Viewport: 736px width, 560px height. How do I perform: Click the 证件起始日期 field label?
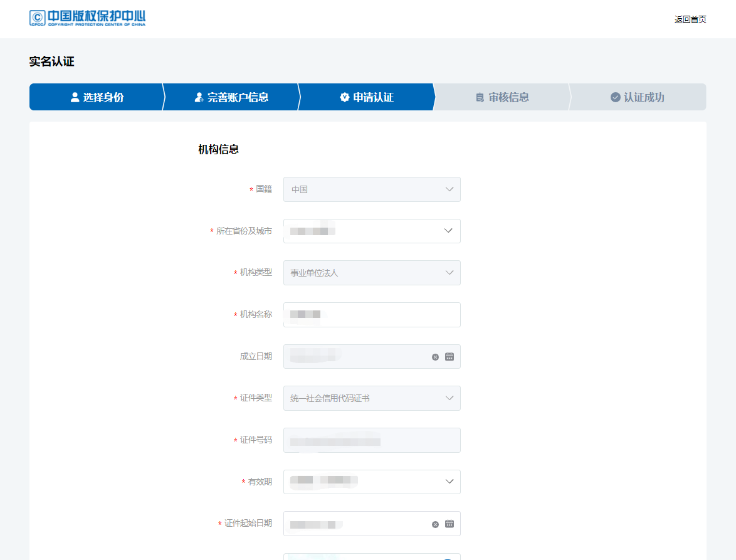[248, 524]
